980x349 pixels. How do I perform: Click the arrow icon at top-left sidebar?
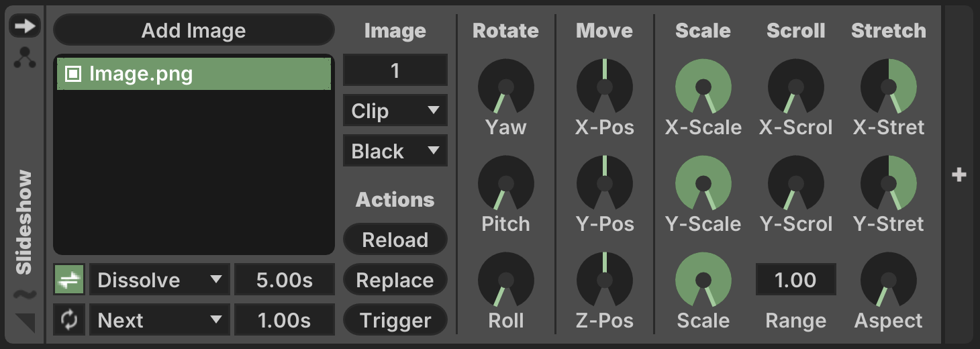[x=25, y=26]
